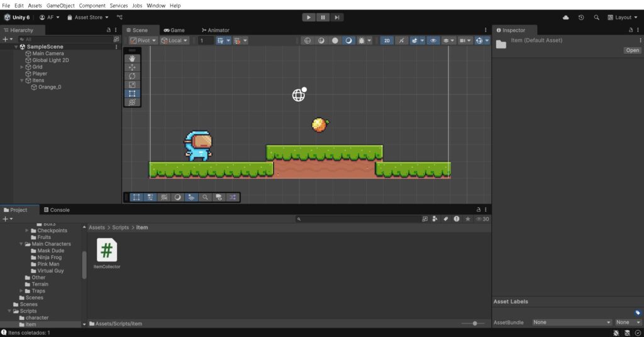Screen dimensions: 644x337
Task: Open the debug draw mode dropdown
Action: pos(369,40)
